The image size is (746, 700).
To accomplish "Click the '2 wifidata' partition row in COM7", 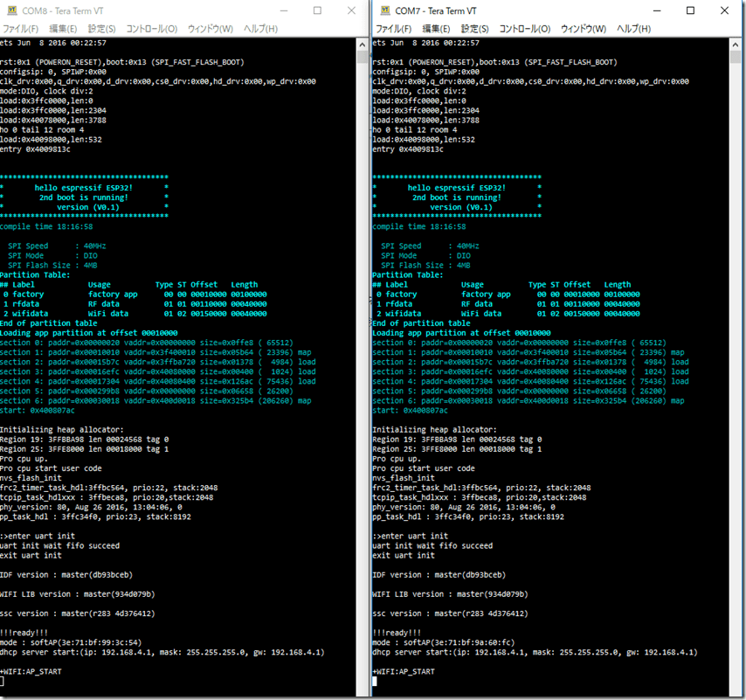I will (x=508, y=314).
